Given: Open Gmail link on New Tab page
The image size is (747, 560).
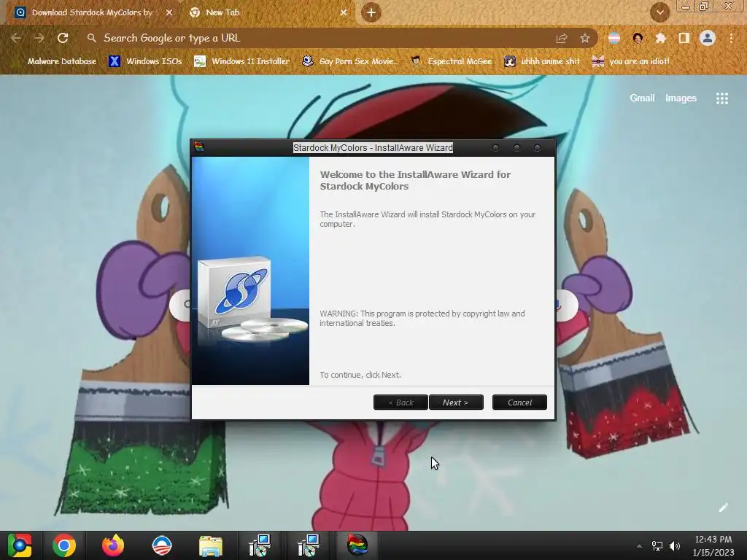Looking at the screenshot, I should [x=642, y=98].
